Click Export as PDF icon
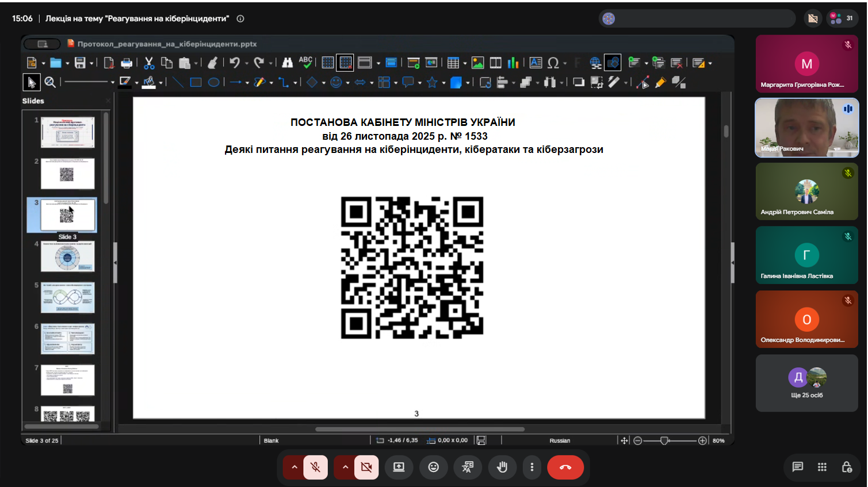This screenshot has height=487, width=868. click(x=109, y=63)
